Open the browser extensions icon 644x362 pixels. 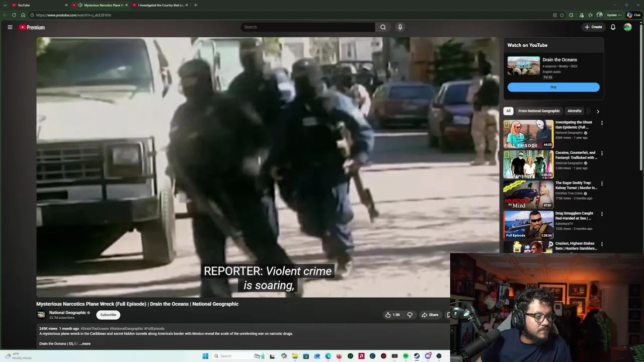571,15
